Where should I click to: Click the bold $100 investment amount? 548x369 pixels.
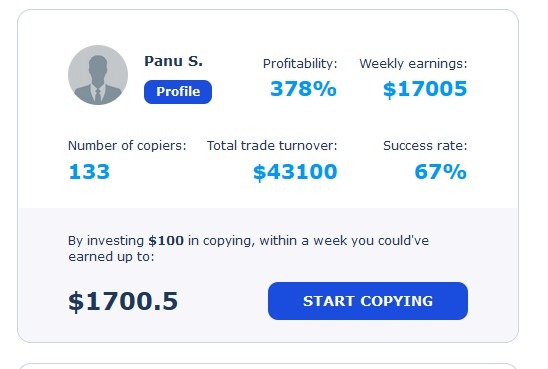pos(166,240)
